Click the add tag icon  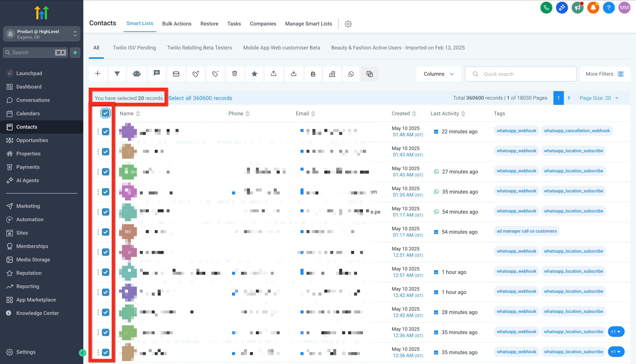(195, 74)
